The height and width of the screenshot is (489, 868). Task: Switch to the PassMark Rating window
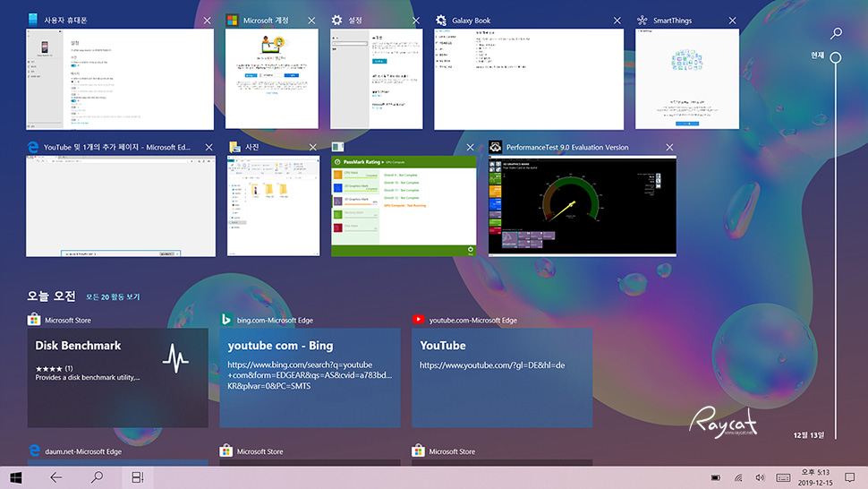404,206
